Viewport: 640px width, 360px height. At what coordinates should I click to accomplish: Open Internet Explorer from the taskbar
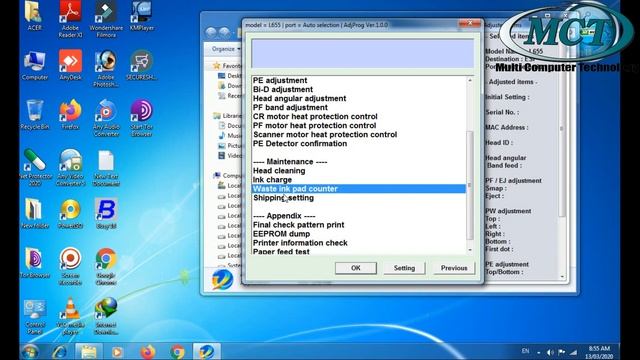60,351
